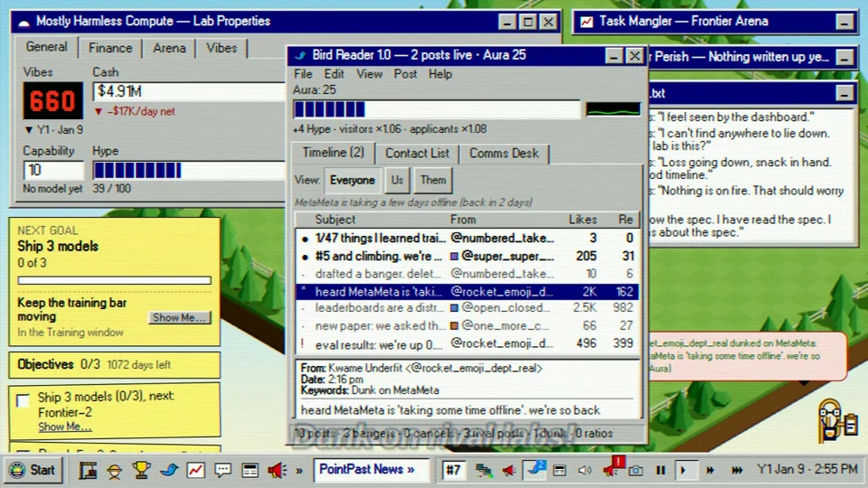Sort posts by Re column header
Viewport: 868px width, 488px height.
(622, 220)
